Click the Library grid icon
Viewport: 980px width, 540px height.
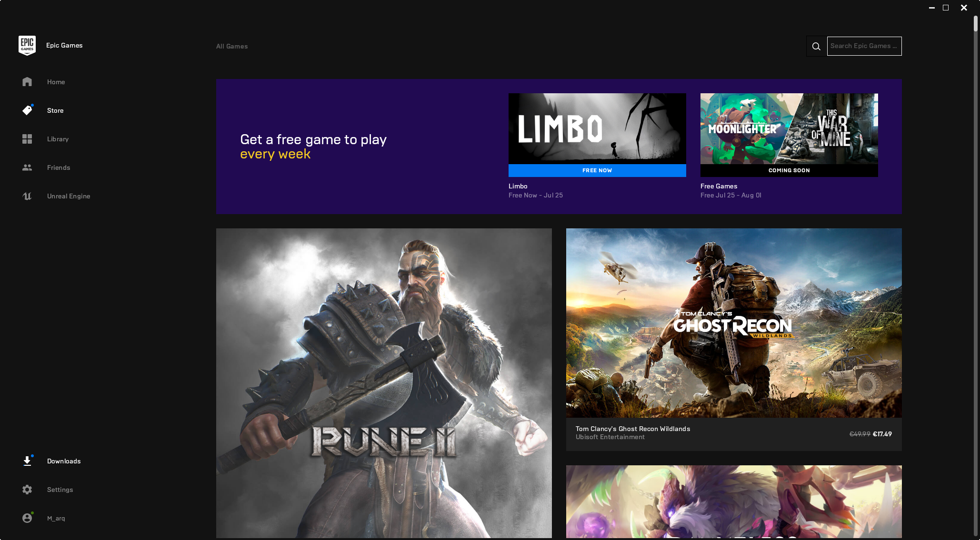(27, 139)
